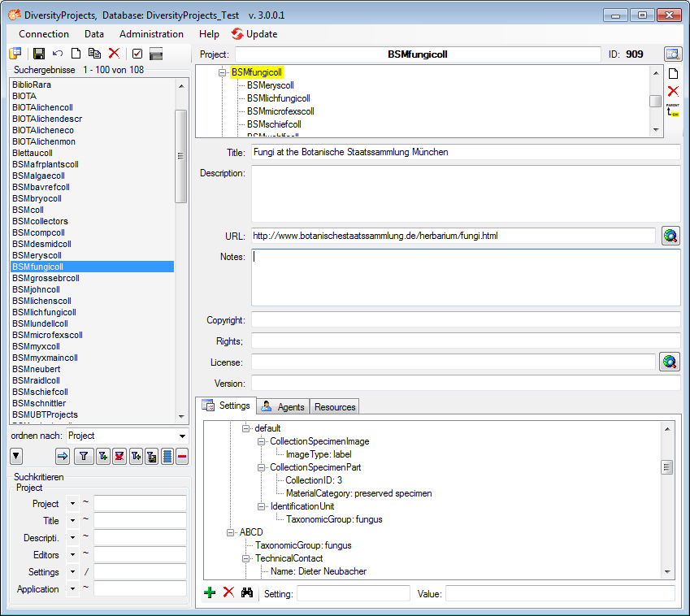Click the set parent project icon

673,110
